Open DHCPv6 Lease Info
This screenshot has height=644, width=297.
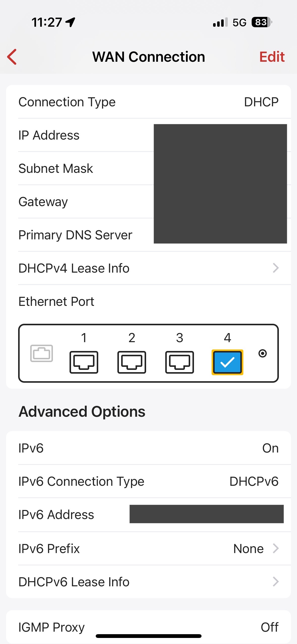pyautogui.click(x=148, y=582)
